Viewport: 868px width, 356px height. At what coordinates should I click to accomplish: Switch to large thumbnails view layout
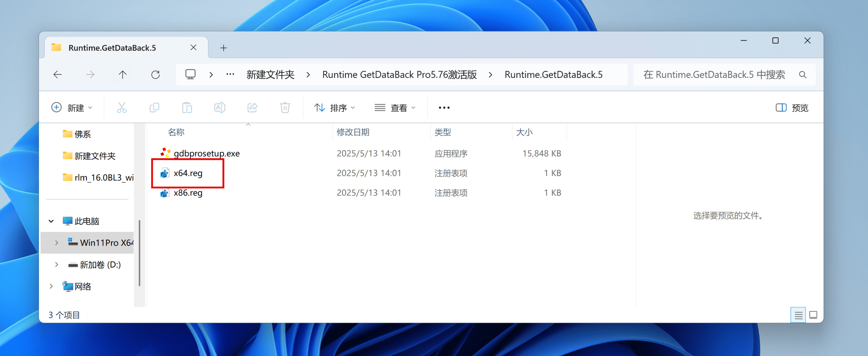tap(813, 315)
